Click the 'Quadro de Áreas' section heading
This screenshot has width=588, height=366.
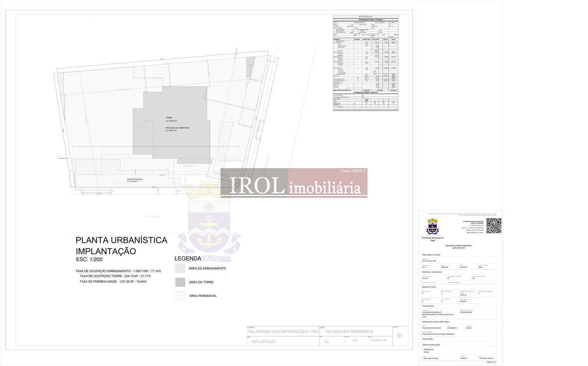(x=429, y=287)
